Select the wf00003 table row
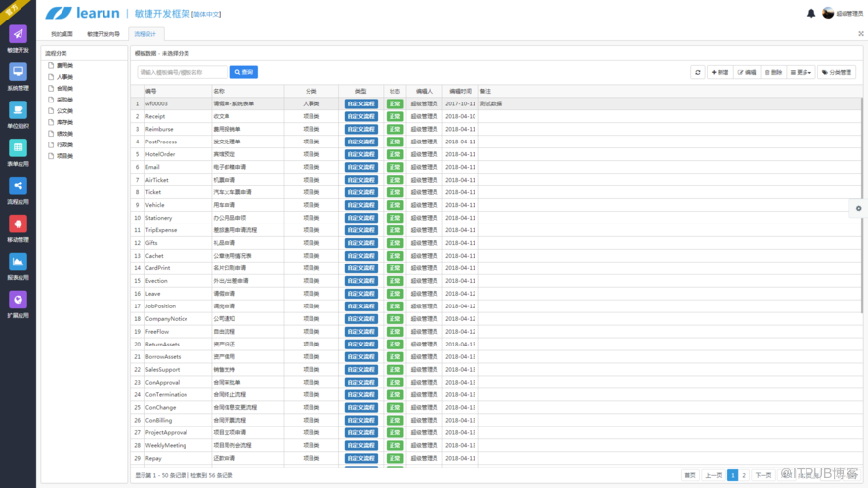868x488 pixels. tap(496, 103)
